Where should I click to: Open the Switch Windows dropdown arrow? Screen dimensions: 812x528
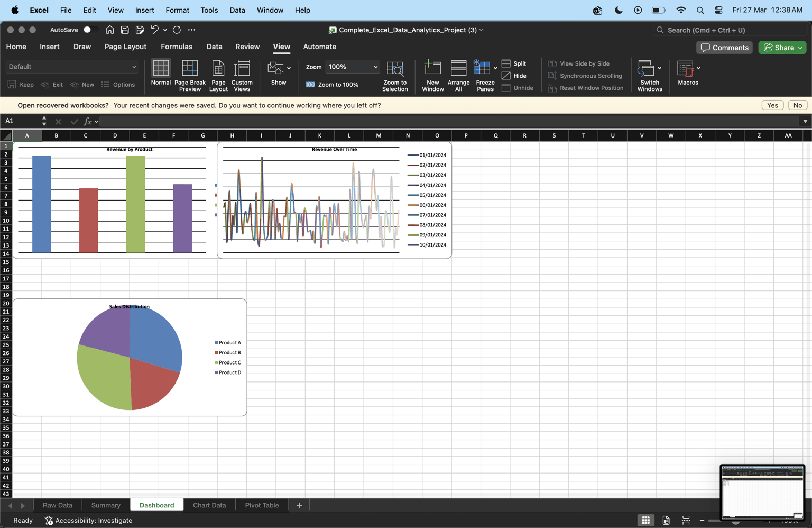click(659, 68)
